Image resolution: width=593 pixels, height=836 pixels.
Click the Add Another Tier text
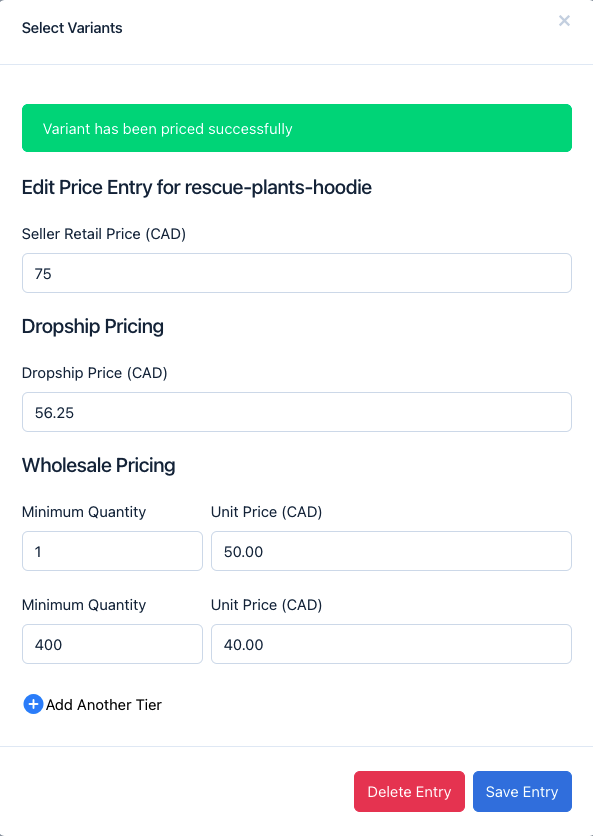point(103,705)
